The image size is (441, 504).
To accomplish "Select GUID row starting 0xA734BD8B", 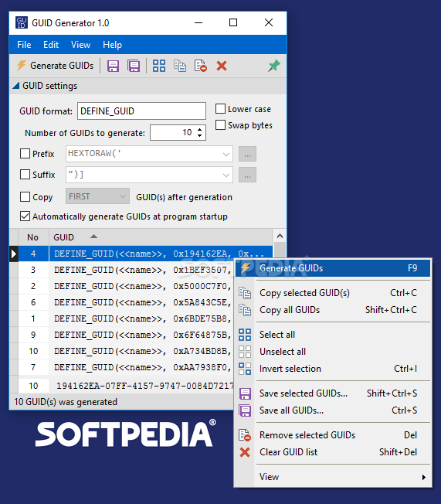I will [x=125, y=351].
